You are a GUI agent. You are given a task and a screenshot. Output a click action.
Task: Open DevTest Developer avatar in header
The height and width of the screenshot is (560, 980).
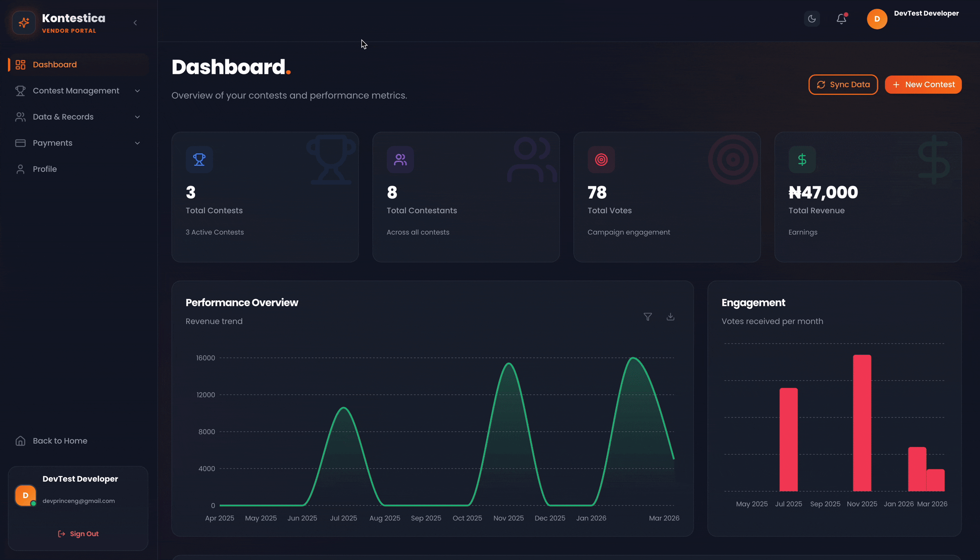877,19
